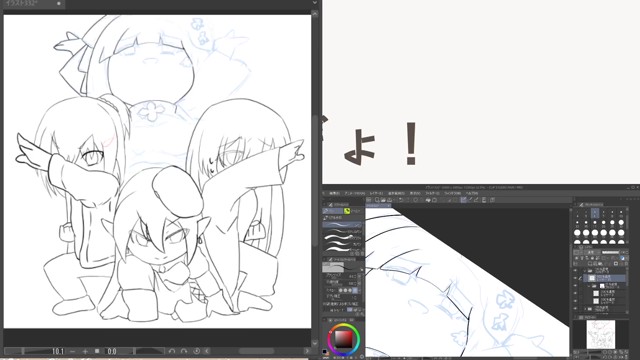Hide the selected highlighted layer via eye icon
The height and width of the screenshot is (360, 640).
(576, 278)
